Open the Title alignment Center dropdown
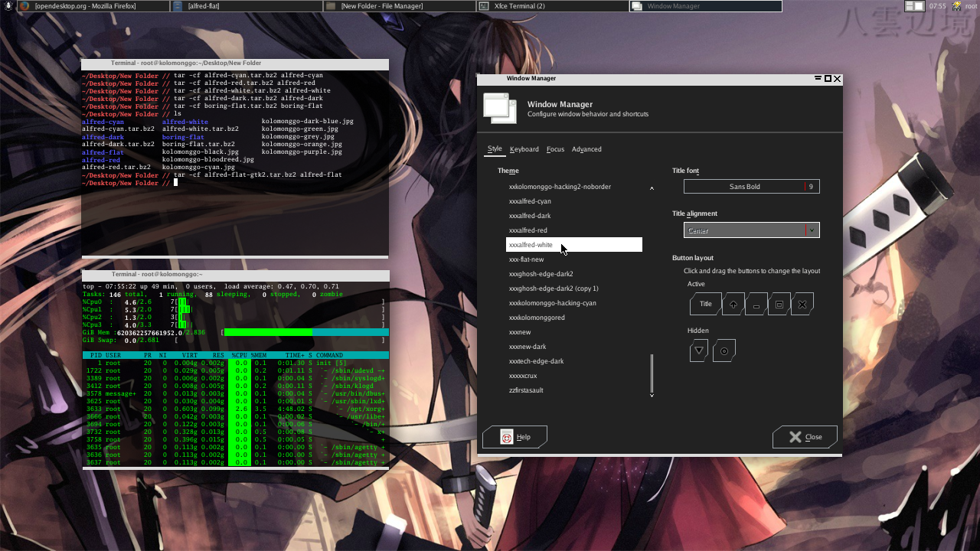The height and width of the screenshot is (551, 980). click(751, 230)
